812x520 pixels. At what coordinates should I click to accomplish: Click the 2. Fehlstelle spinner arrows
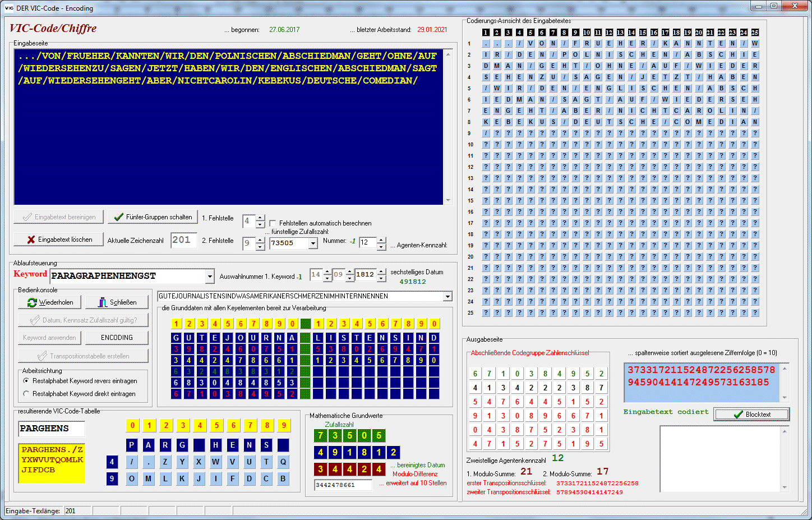coord(260,243)
